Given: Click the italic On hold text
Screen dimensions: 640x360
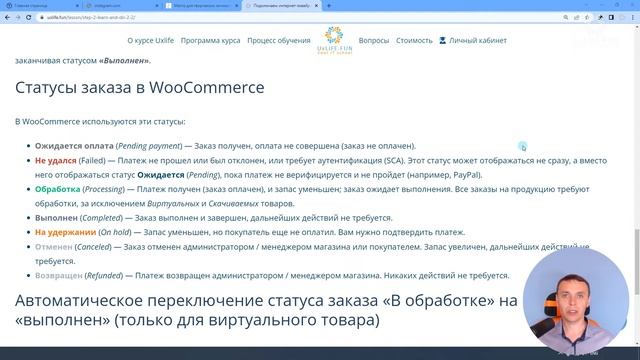Looking at the screenshot, I should point(115,232).
